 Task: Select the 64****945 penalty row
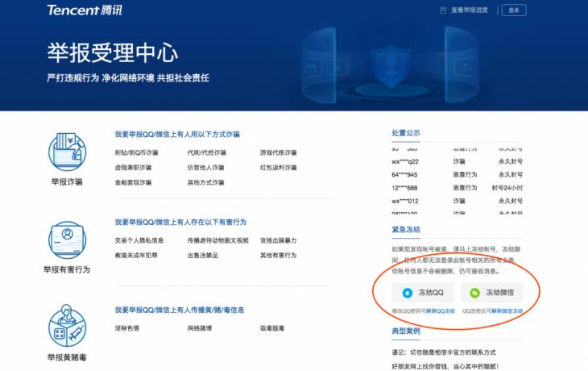[x=458, y=175]
